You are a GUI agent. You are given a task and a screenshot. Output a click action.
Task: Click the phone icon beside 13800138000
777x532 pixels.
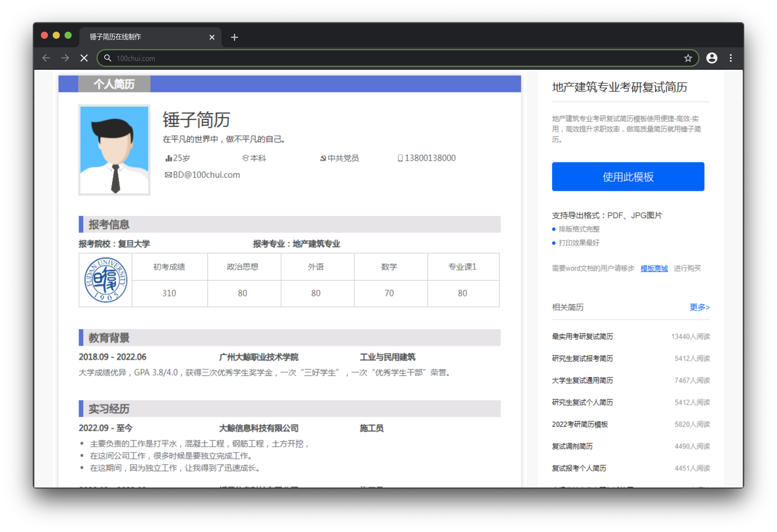[x=400, y=158]
